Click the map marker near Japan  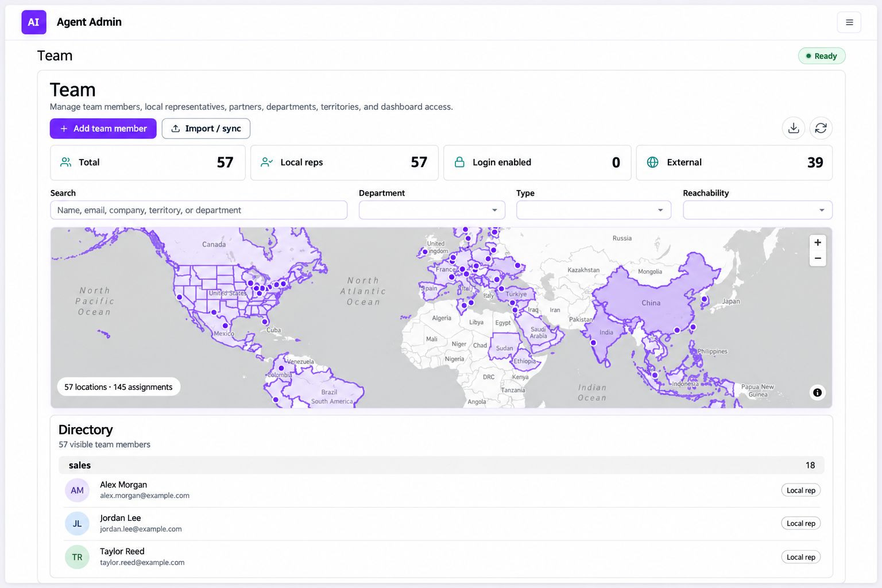pos(704,299)
